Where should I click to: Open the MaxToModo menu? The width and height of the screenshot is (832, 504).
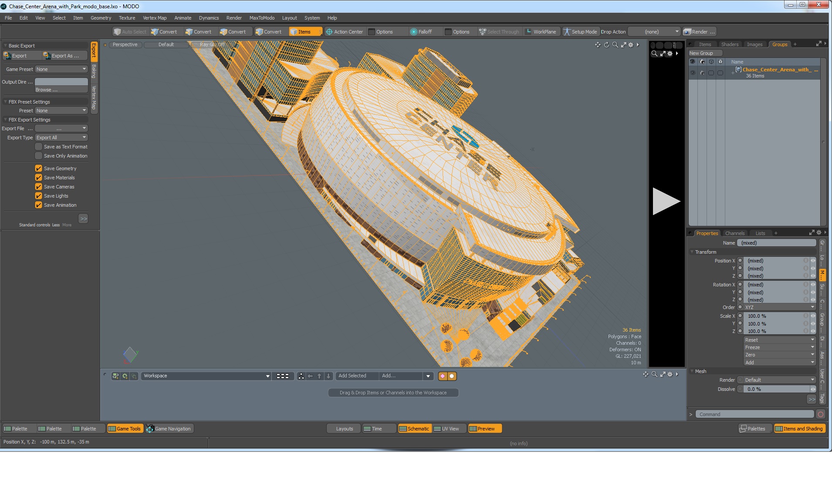click(262, 18)
